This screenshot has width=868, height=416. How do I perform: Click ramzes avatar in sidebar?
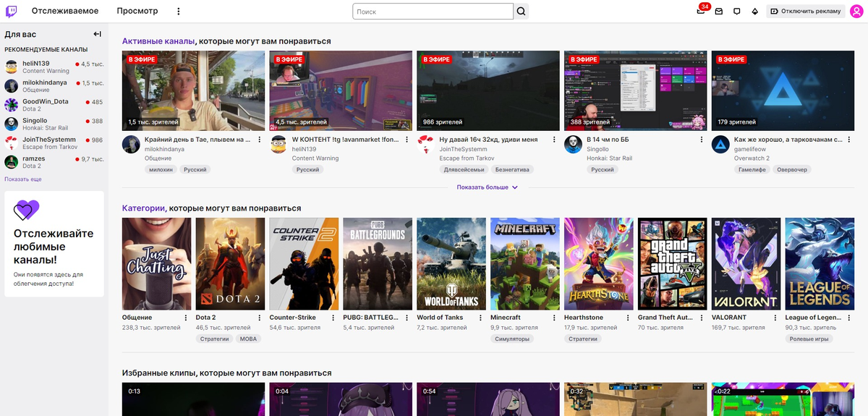pos(12,162)
